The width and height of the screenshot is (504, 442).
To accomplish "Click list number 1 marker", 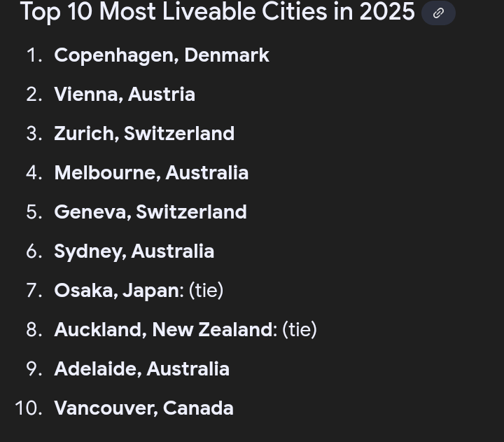I will [34, 55].
